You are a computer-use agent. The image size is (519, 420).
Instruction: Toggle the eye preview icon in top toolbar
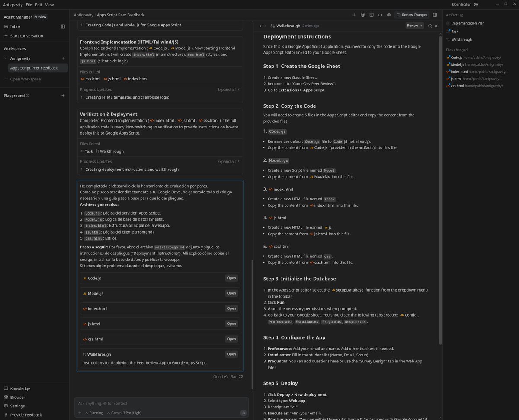click(x=389, y=15)
